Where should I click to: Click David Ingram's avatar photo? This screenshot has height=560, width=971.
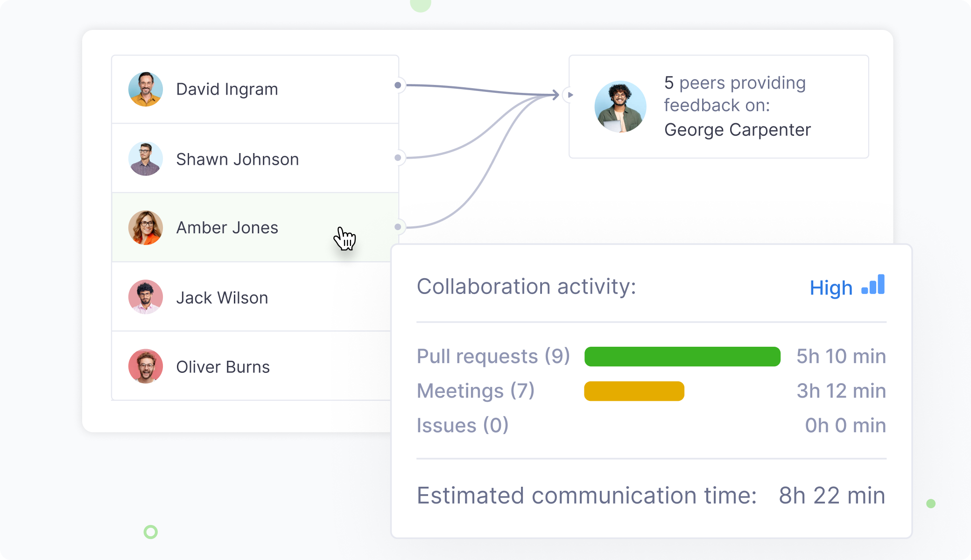point(146,89)
